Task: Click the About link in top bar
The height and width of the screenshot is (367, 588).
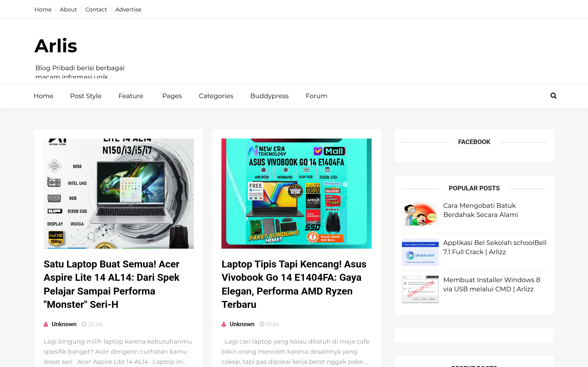Action: [x=68, y=9]
